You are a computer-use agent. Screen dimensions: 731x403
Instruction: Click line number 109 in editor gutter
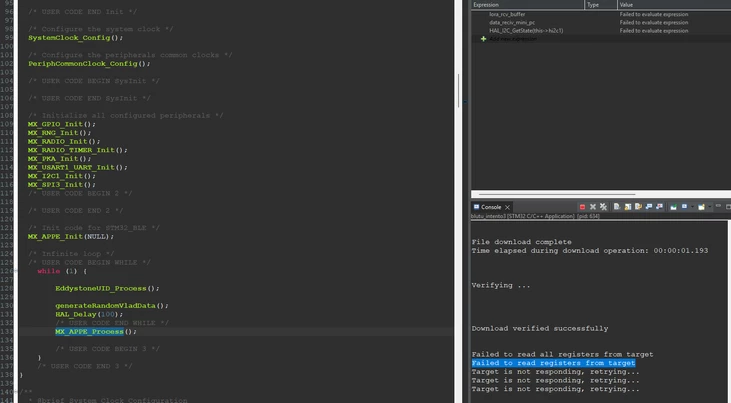[x=7, y=124]
